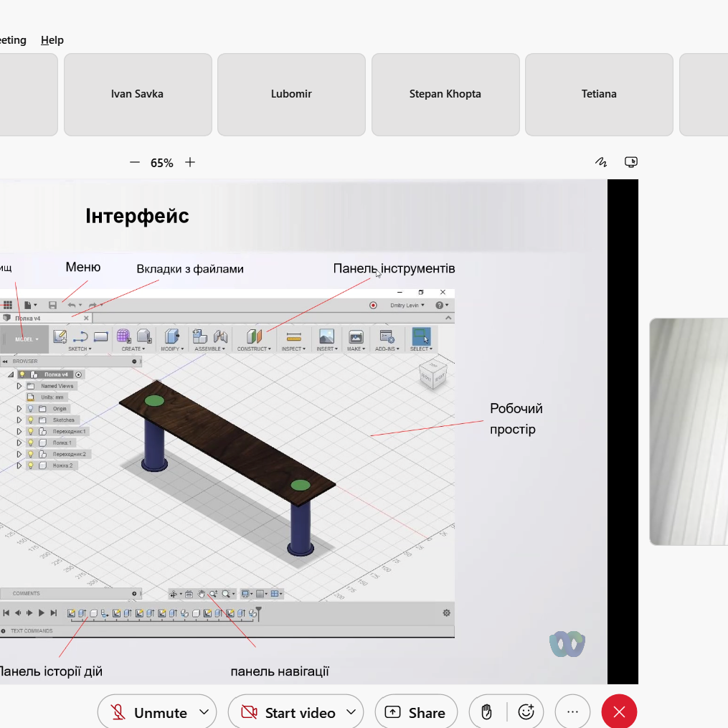
Task: Expand the video options arrow beside Start video
Action: (x=351, y=712)
